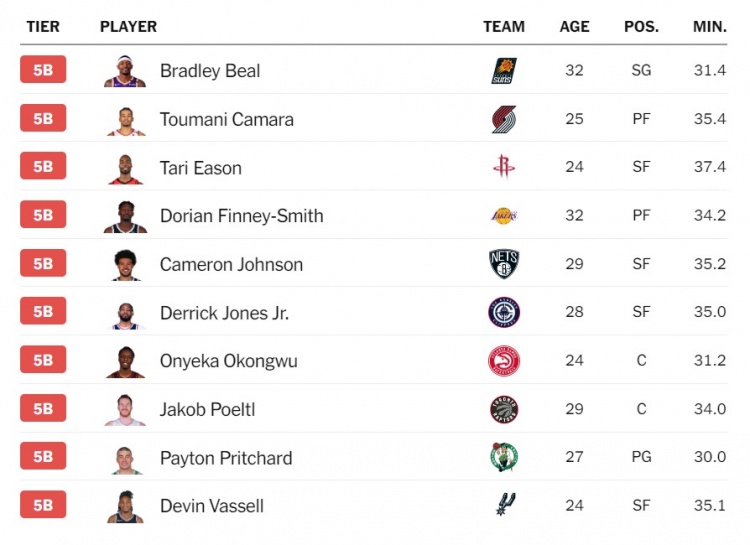Click the Portland Trail Blazers logo

pos(504,120)
